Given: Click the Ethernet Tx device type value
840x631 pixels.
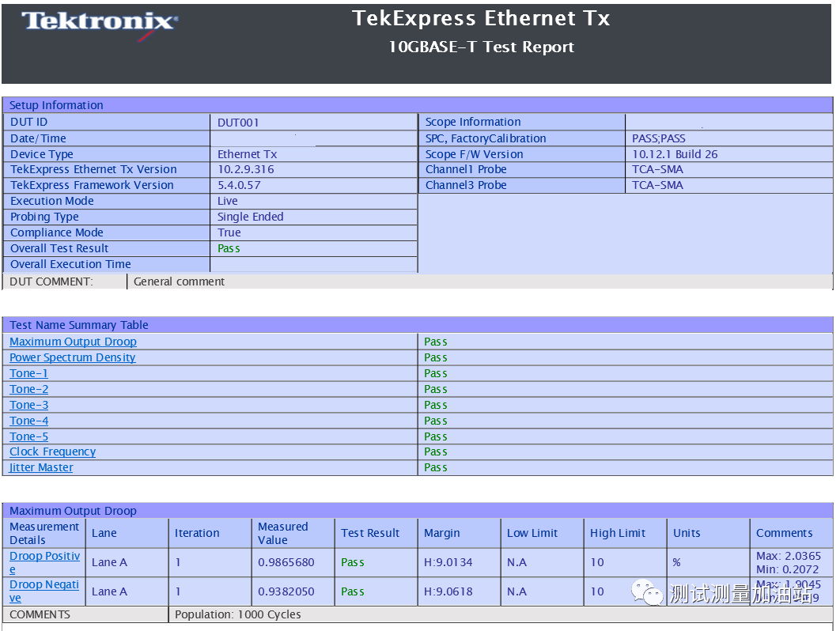Looking at the screenshot, I should coord(247,154).
